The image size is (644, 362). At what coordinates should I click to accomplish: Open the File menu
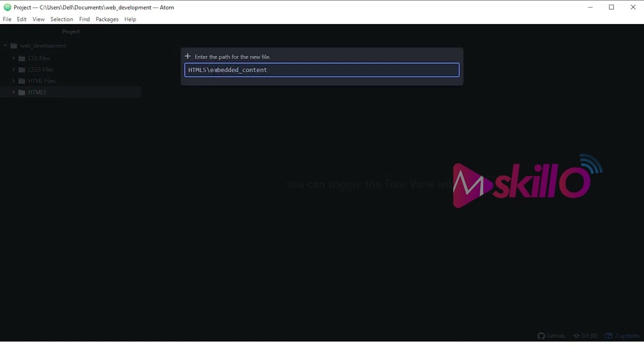pyautogui.click(x=7, y=19)
